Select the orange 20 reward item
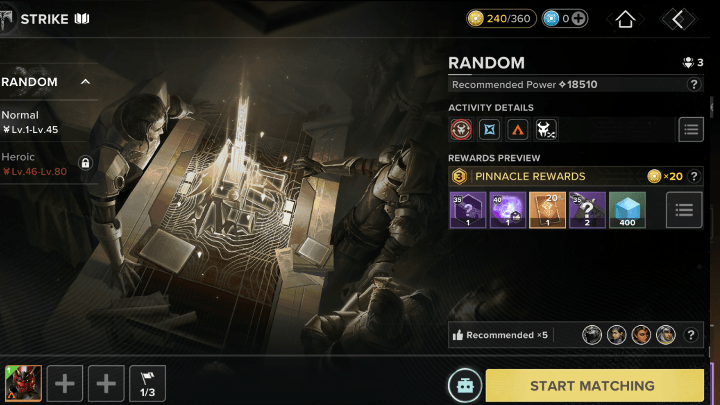 tap(547, 210)
